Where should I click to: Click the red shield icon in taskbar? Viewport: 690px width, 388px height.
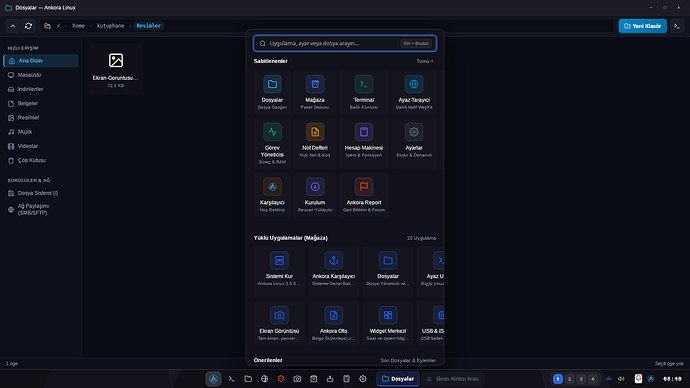281,379
